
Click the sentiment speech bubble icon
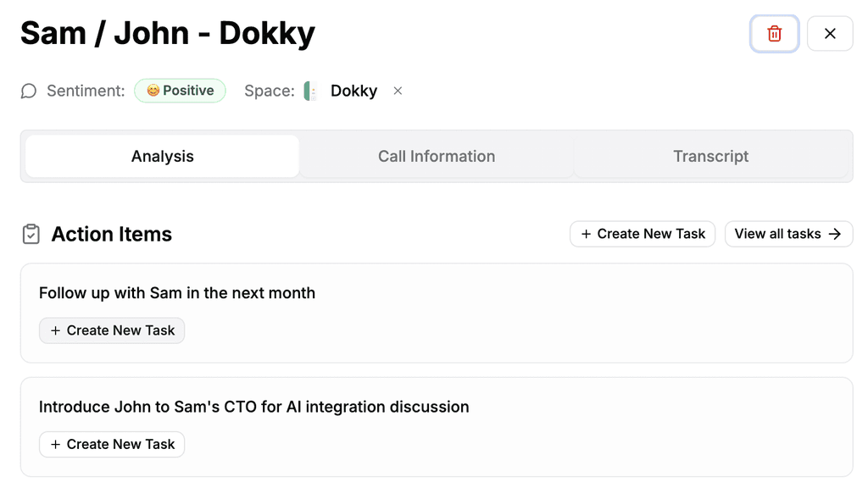coord(29,91)
